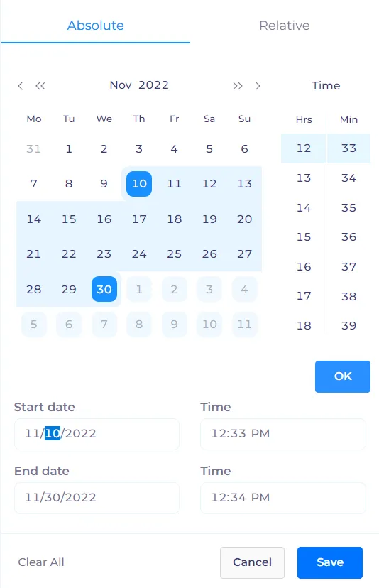Save the selected date range
The height and width of the screenshot is (588, 379).
(x=330, y=562)
